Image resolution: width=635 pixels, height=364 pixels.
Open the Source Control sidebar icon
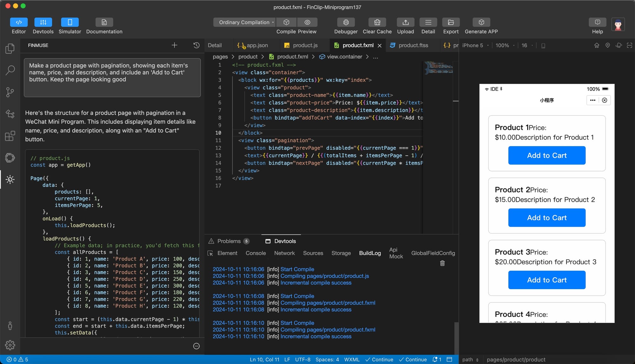[10, 92]
